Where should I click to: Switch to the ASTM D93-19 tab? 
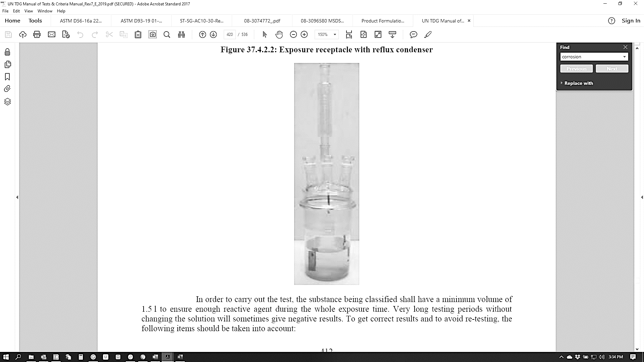141,21
